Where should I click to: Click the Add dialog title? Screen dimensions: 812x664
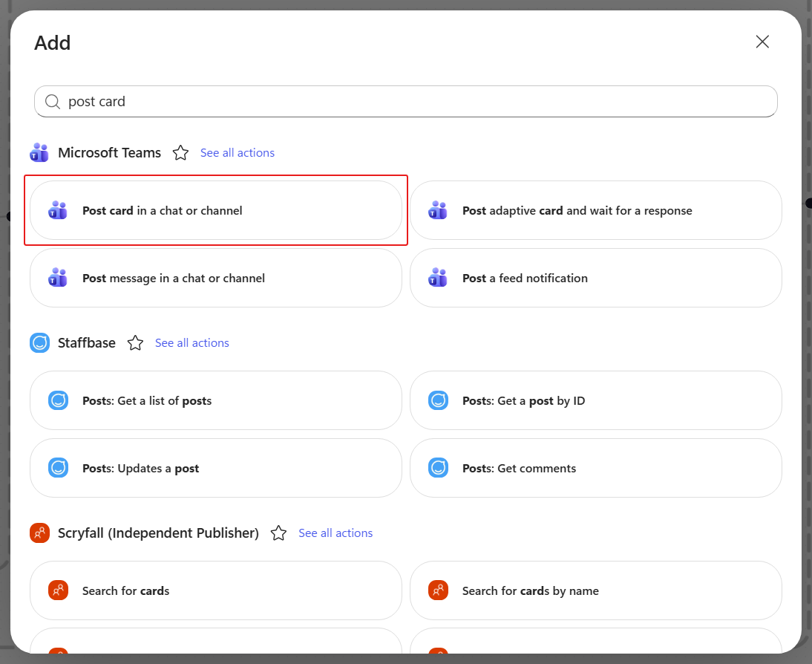click(52, 43)
